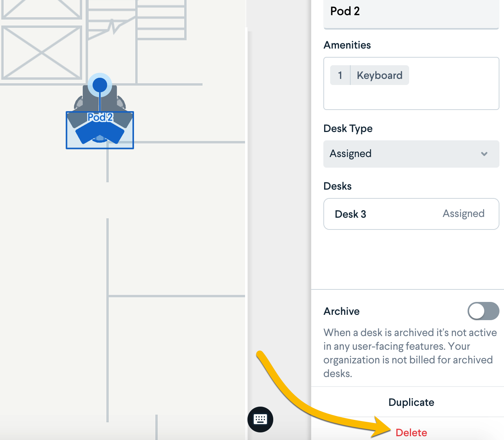Click the round keyboard icon button
Viewport: 504px width, 440px height.
click(260, 419)
